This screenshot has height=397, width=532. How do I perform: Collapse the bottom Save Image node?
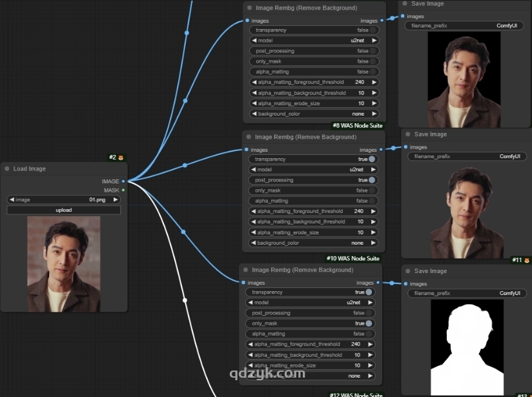407,270
